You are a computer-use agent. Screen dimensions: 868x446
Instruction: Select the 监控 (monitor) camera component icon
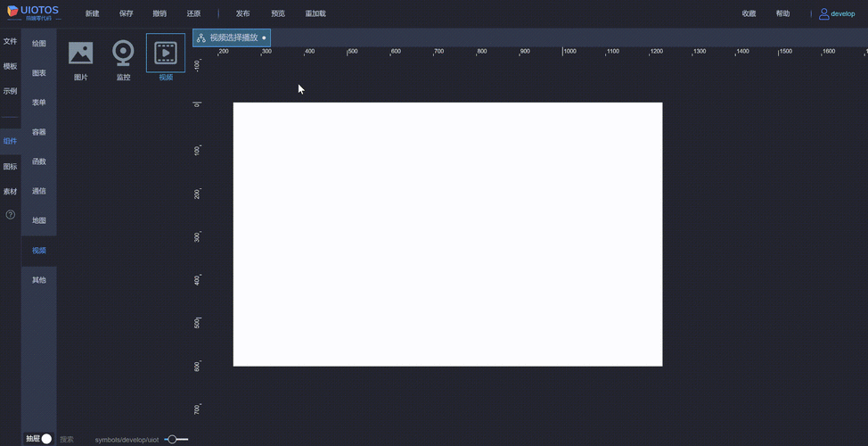point(123,54)
